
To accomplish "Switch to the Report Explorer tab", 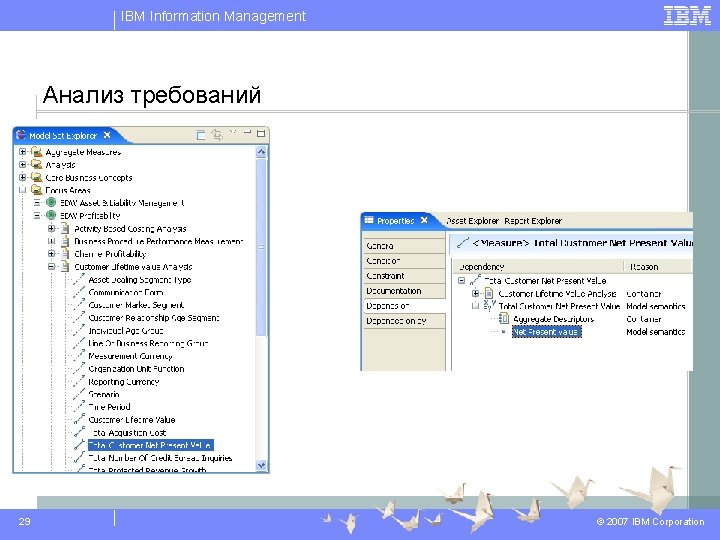I will pos(533,220).
